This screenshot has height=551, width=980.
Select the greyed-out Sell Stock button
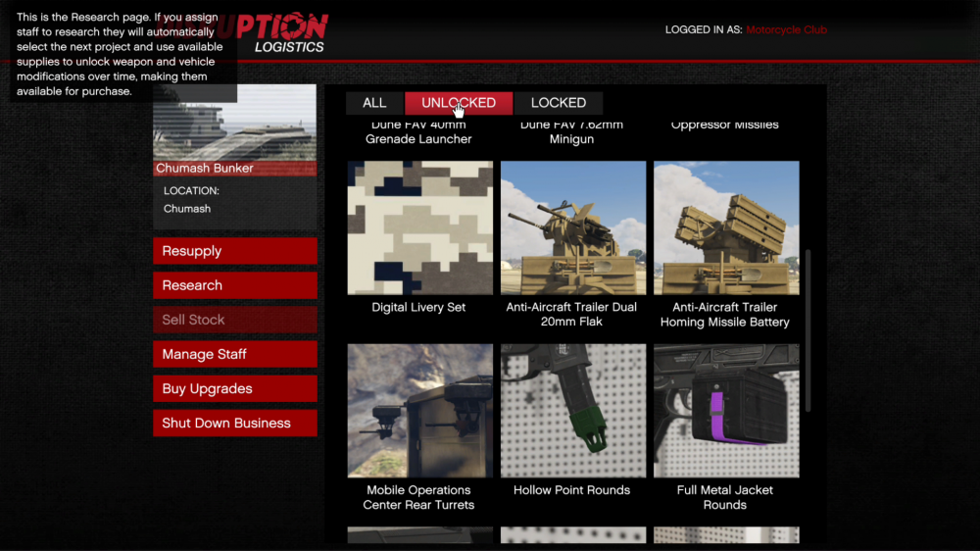coord(235,320)
